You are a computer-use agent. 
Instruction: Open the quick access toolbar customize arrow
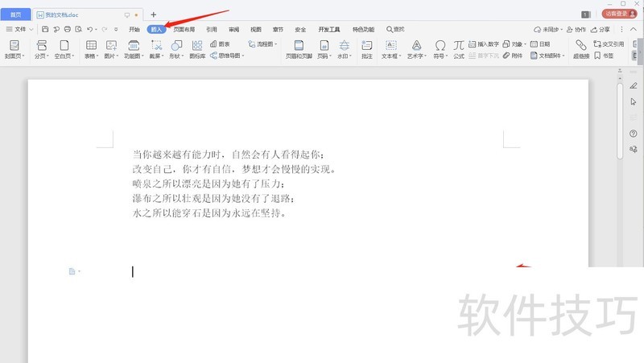point(116,29)
